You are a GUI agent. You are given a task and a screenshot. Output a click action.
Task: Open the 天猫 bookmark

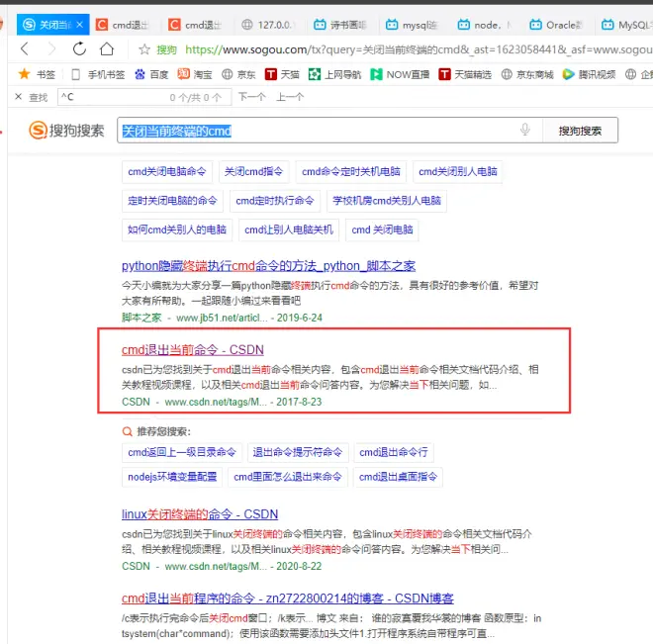pos(282,74)
